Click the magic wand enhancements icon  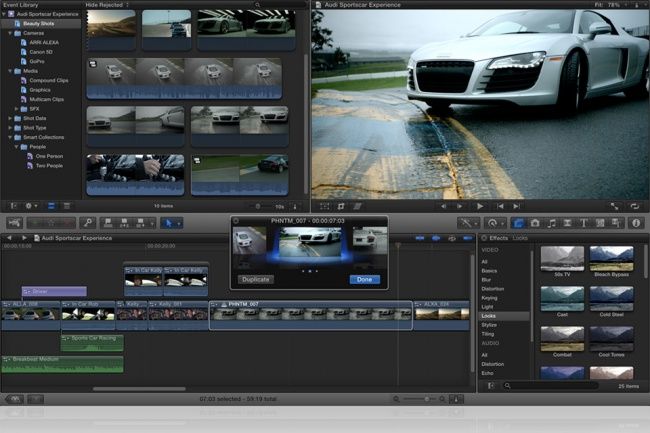[469, 223]
